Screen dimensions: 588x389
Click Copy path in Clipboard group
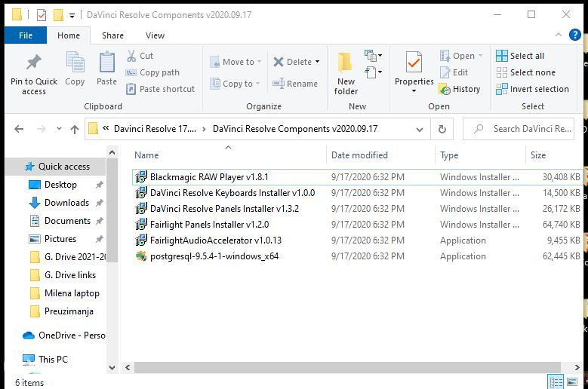coord(152,72)
